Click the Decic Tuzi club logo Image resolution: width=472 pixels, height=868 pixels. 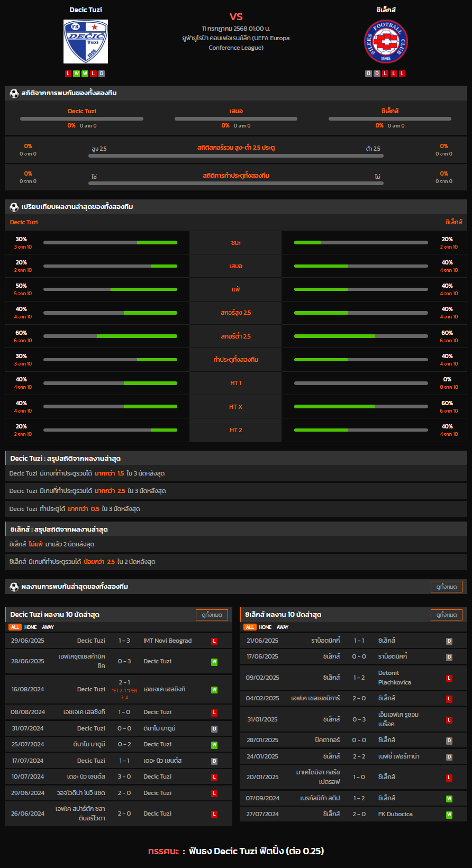click(x=86, y=41)
